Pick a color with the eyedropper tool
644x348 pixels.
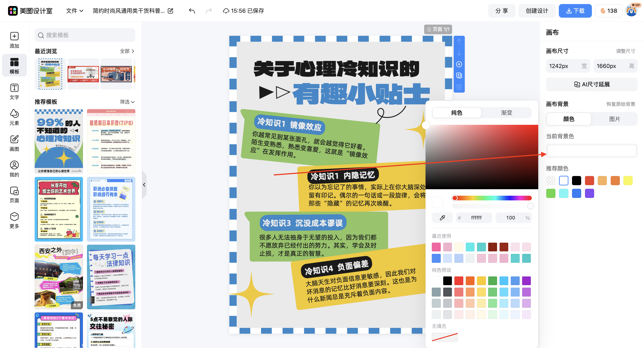[x=442, y=217]
